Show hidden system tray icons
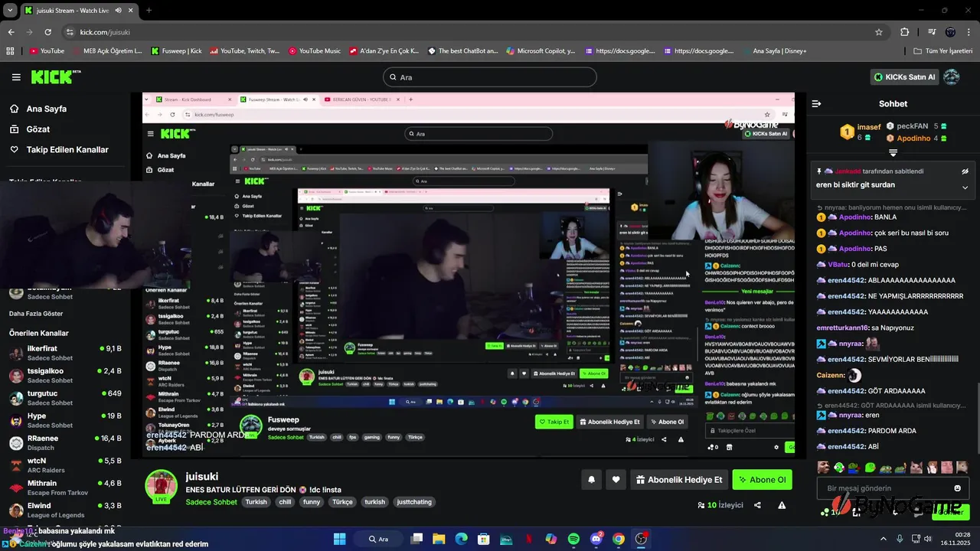 [883, 539]
